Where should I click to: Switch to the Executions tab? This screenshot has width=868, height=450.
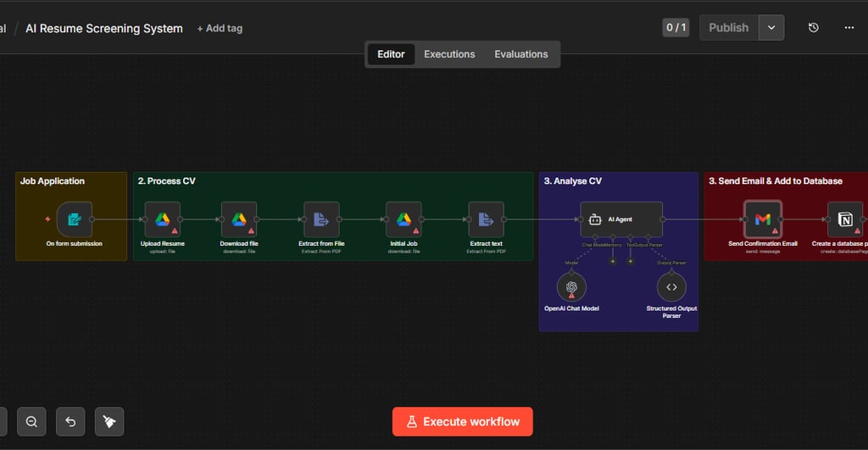(x=449, y=54)
